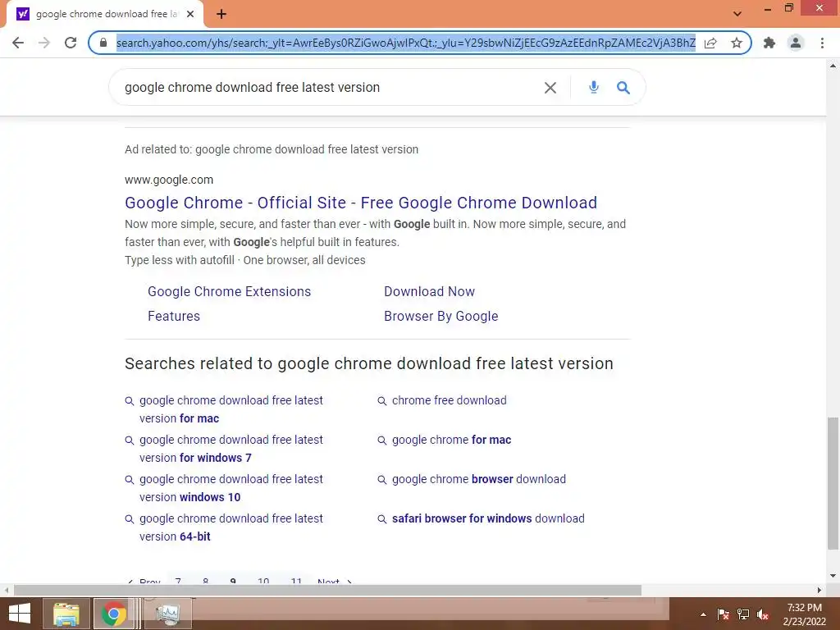Click the muted volume tray icon
The width and height of the screenshot is (840, 630).
[x=763, y=614]
